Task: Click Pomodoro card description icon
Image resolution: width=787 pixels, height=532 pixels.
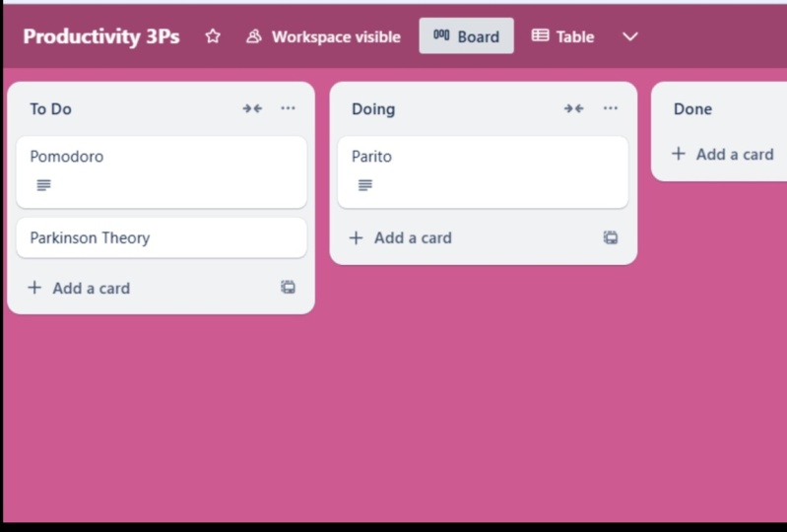Action: [x=43, y=185]
